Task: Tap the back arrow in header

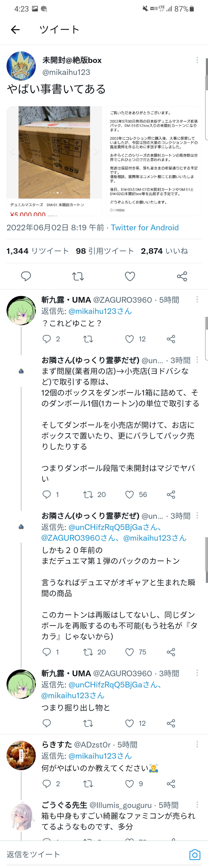Action: (15, 30)
